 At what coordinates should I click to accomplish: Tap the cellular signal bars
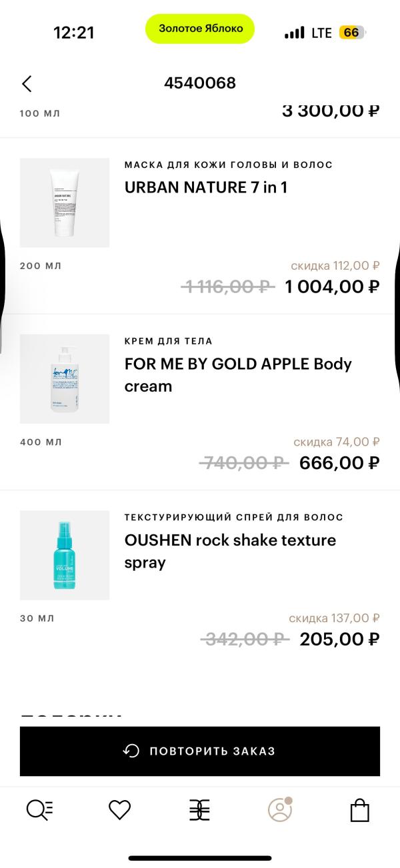(x=294, y=33)
